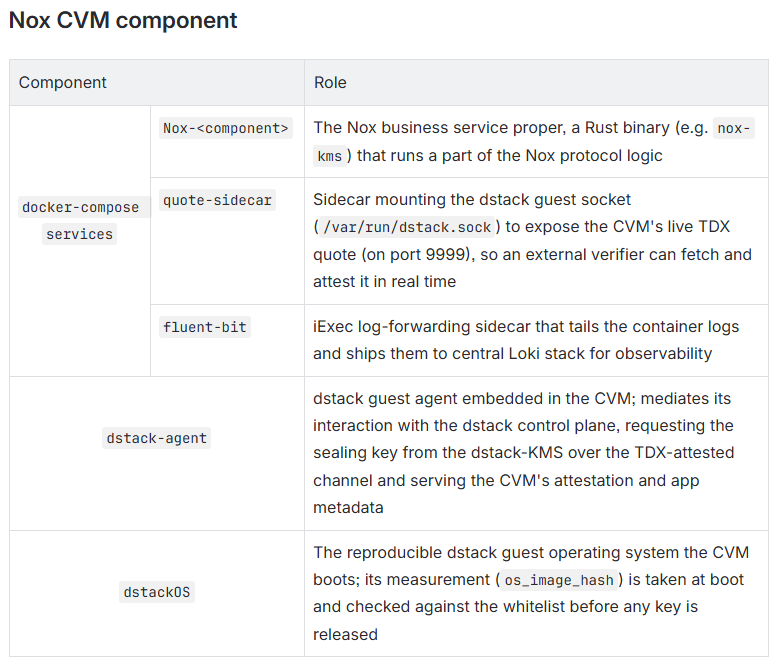Click the Nox CVM component heading
Image resolution: width=774 pixels, height=660 pixels.
click(x=123, y=21)
